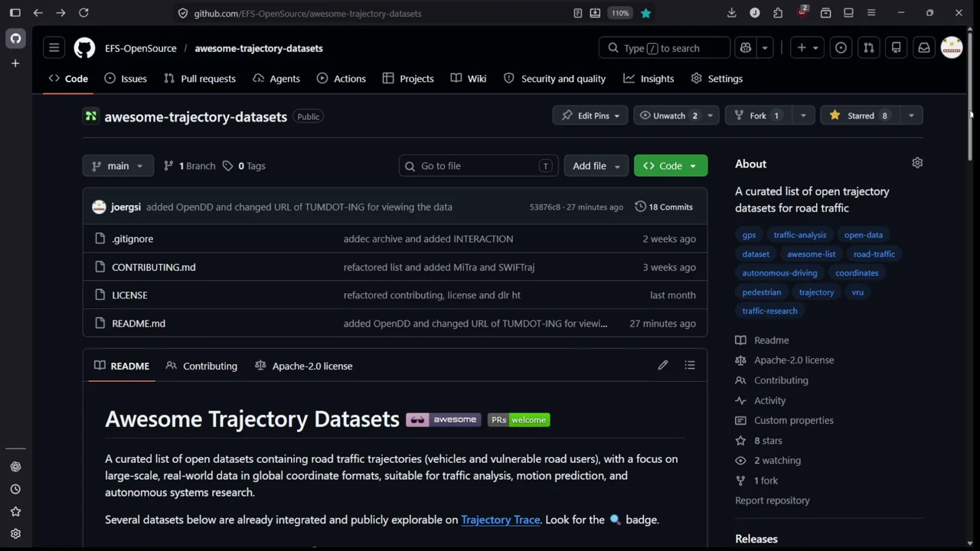This screenshot has height=551, width=980.
Task: Open the browser settings gear in sidebar
Action: [15, 533]
